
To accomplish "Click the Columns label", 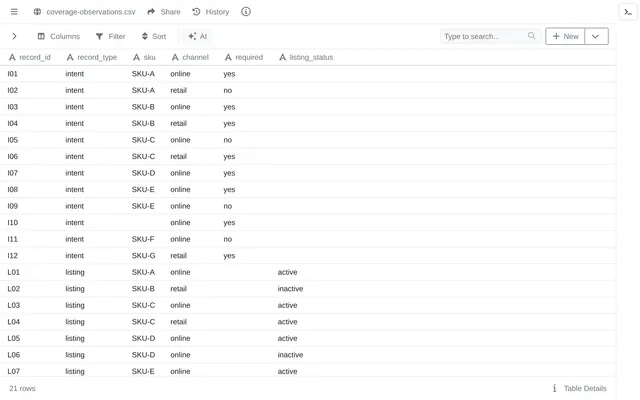I will click(x=65, y=36).
